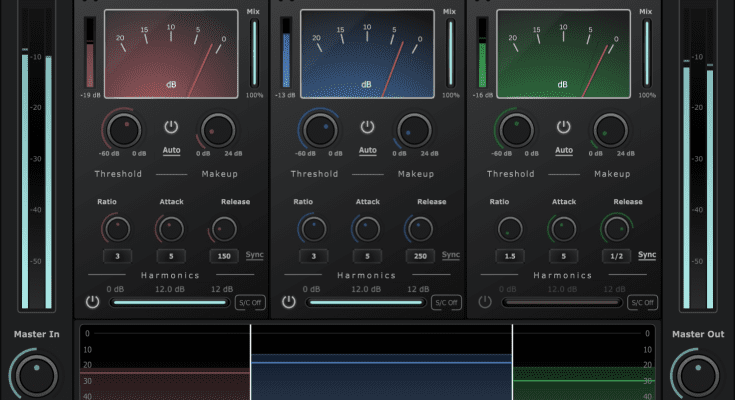Click the red band Release value 150
The image size is (735, 400).
click(x=223, y=256)
